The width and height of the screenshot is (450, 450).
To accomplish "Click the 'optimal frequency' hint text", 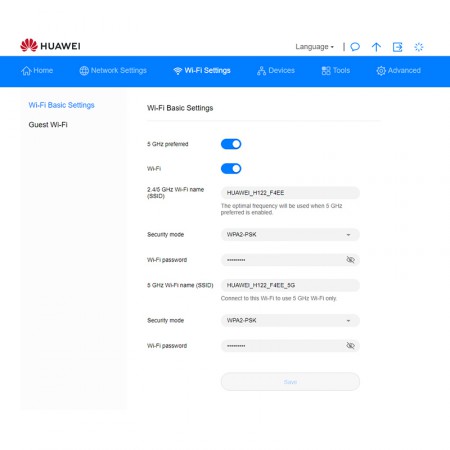I will (x=281, y=209).
